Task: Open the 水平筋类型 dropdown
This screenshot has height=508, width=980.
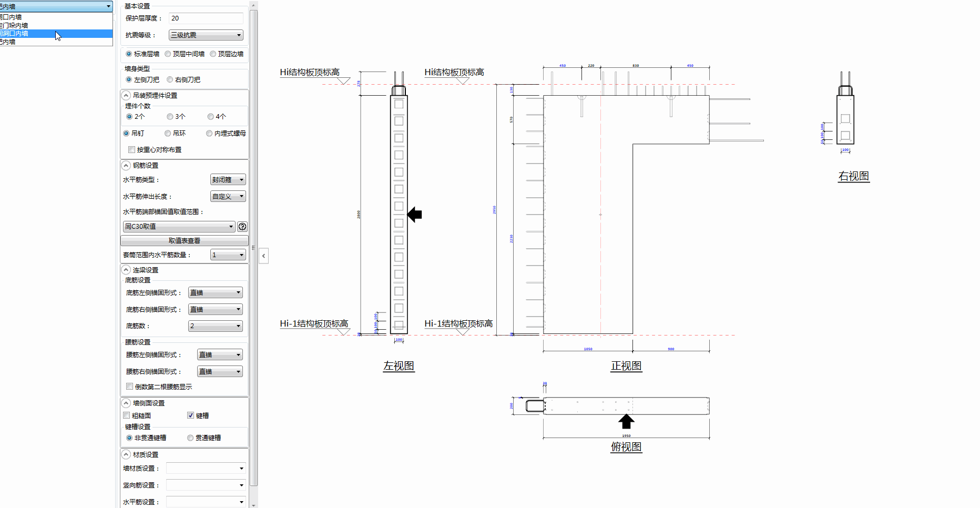Action: click(x=228, y=180)
